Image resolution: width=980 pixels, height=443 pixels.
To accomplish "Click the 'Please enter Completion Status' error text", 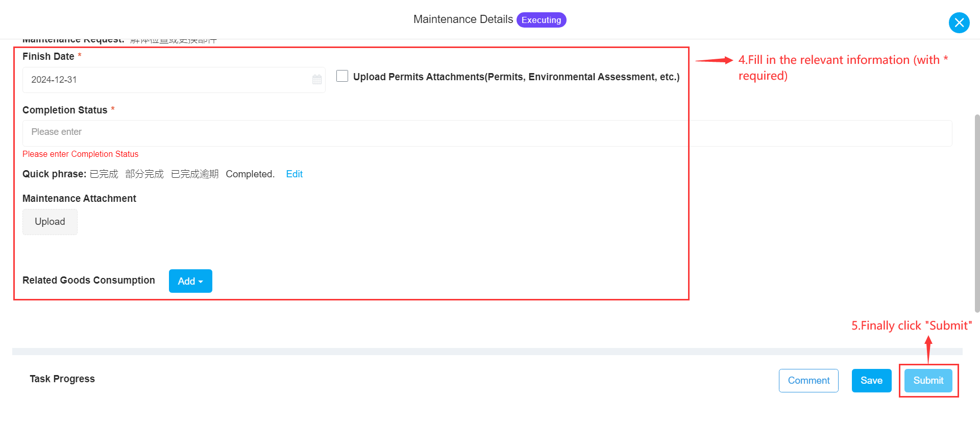I will click(80, 154).
